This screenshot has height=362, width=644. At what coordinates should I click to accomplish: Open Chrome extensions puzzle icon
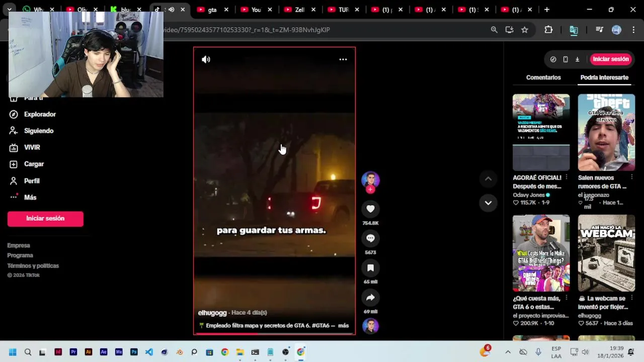click(x=548, y=30)
